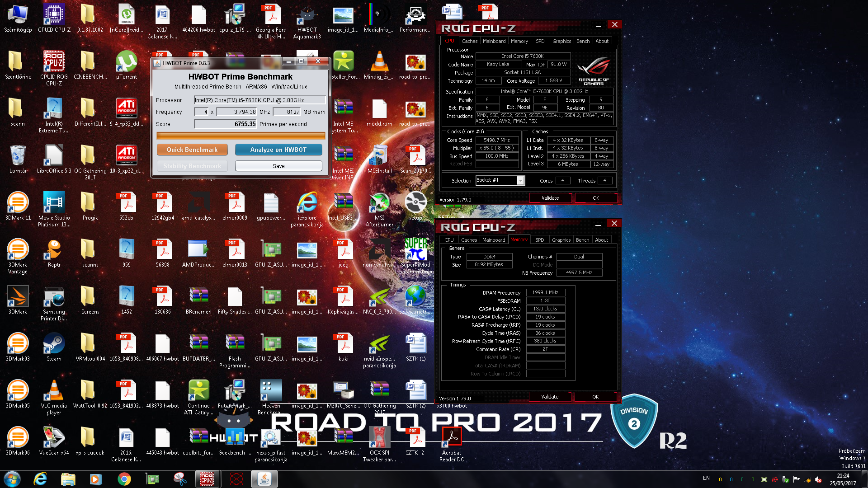Open the LibreOffice 5.3 shortcut
868x488 pixels.
(54, 159)
